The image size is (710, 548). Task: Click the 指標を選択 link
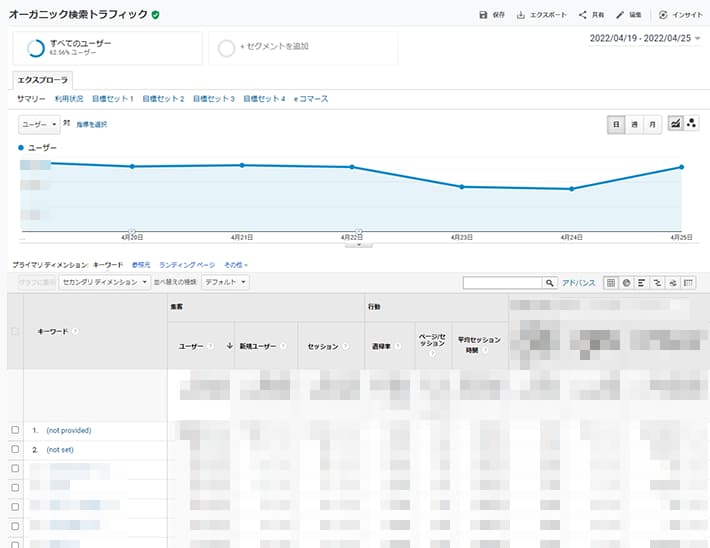pyautogui.click(x=91, y=125)
